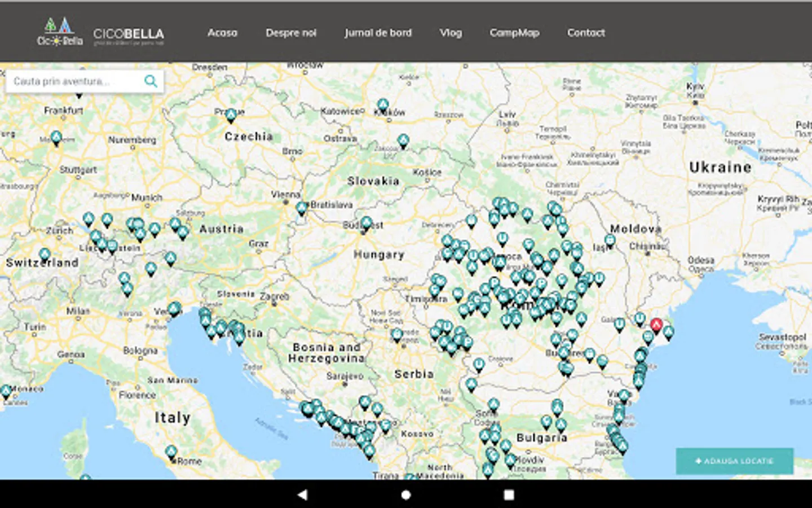Open the camp marker above Kraków
Image resolution: width=812 pixels, height=508 pixels.
[383, 106]
